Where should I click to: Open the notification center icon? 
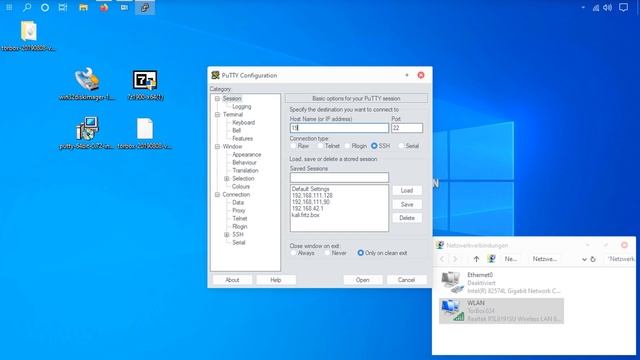click(x=623, y=7)
